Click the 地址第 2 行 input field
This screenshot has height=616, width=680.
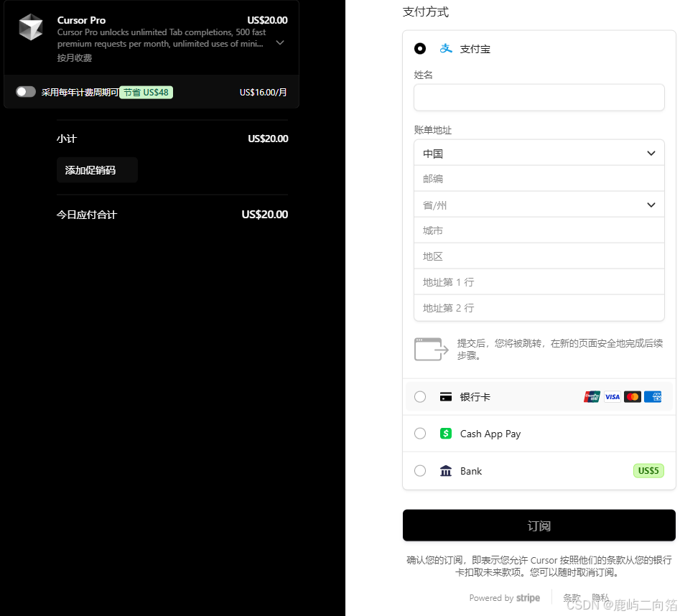(539, 308)
